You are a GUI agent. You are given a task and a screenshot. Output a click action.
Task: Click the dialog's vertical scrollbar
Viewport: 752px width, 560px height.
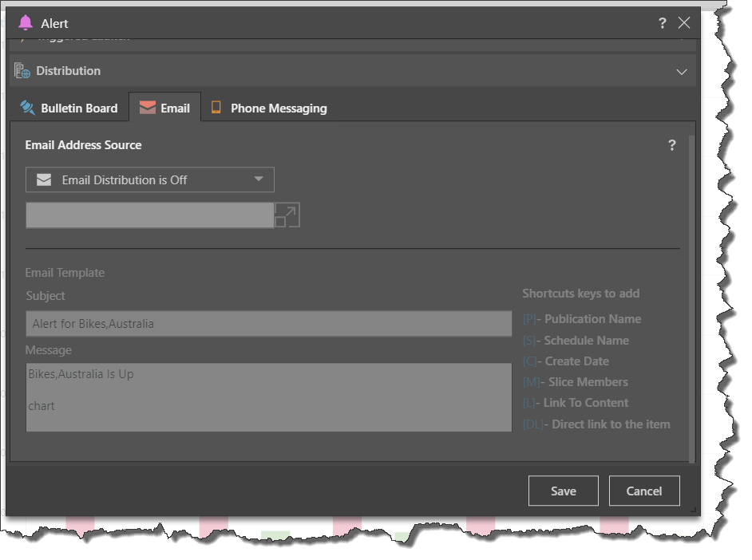[691, 295]
